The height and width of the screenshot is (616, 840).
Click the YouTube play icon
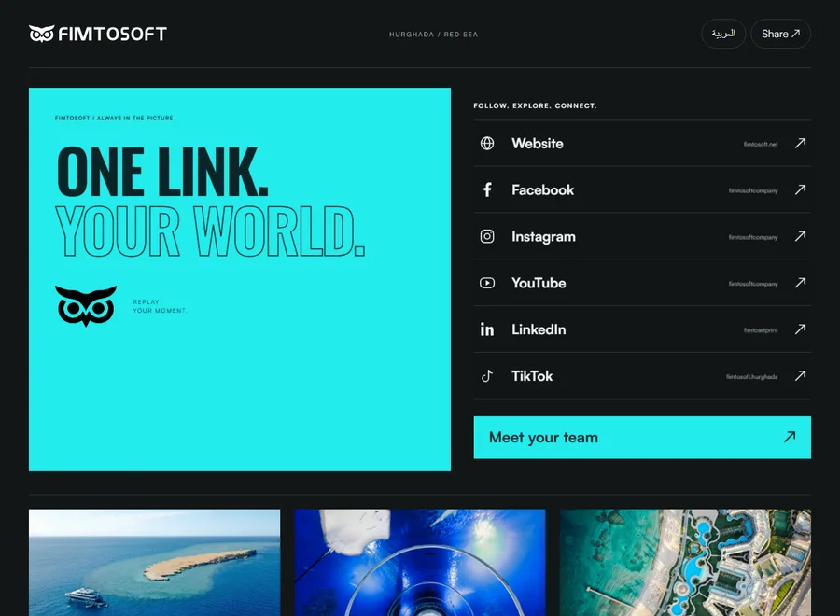(487, 283)
